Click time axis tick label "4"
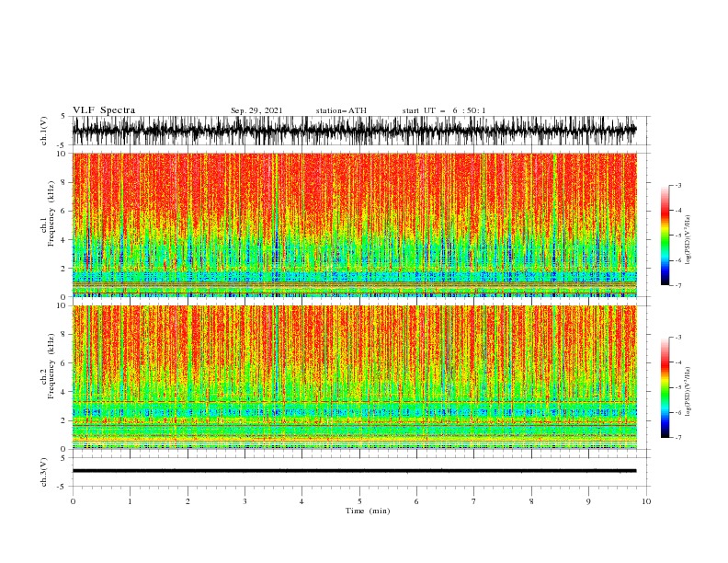This screenshot has height=563, width=728. 301,501
